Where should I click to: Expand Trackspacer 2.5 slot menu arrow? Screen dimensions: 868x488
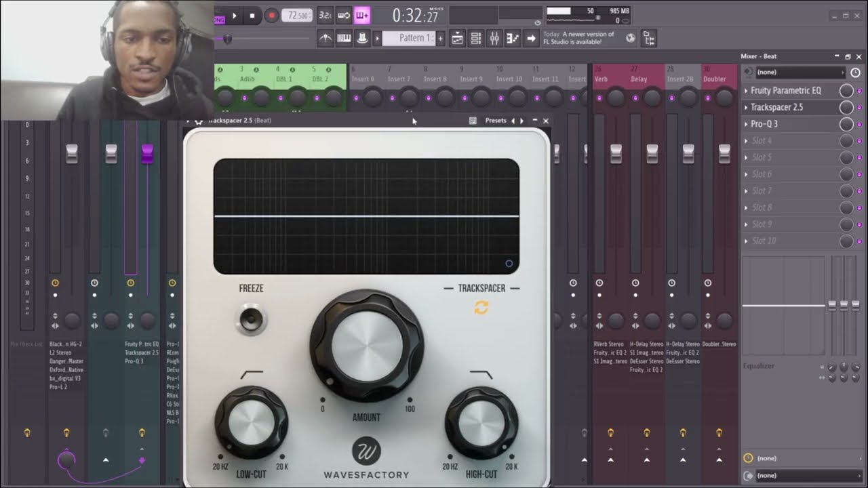coord(747,108)
